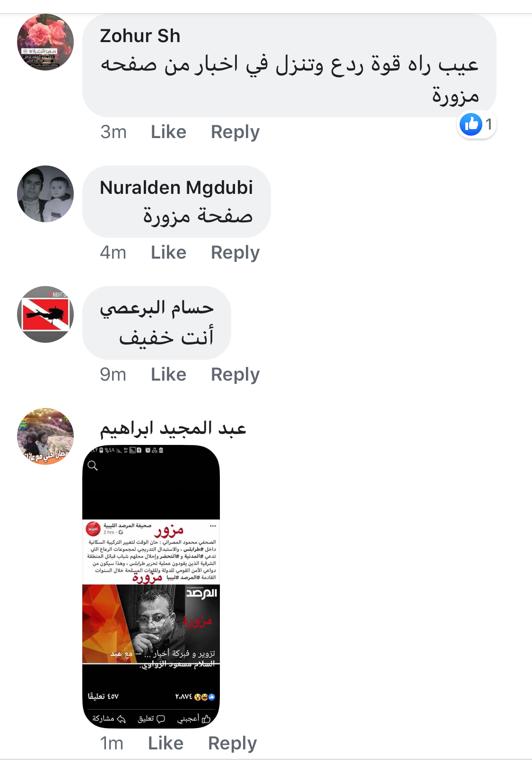Click the search magnifier in the attached screenshot
This screenshot has width=532, height=765.
tap(93, 466)
